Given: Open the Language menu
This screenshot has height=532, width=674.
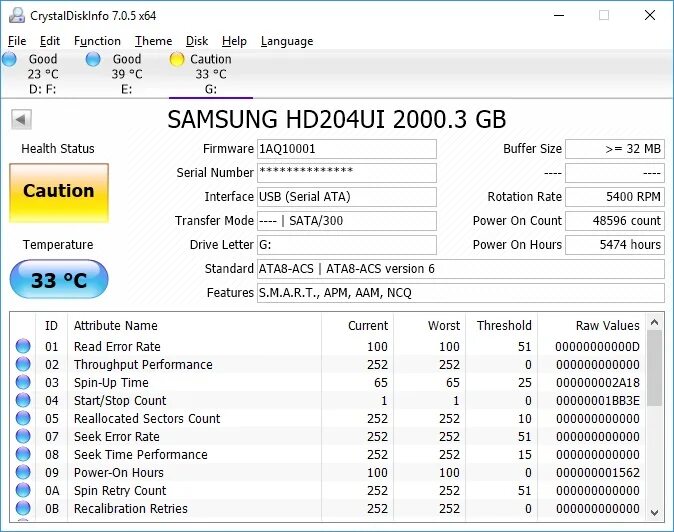Looking at the screenshot, I should point(287,41).
